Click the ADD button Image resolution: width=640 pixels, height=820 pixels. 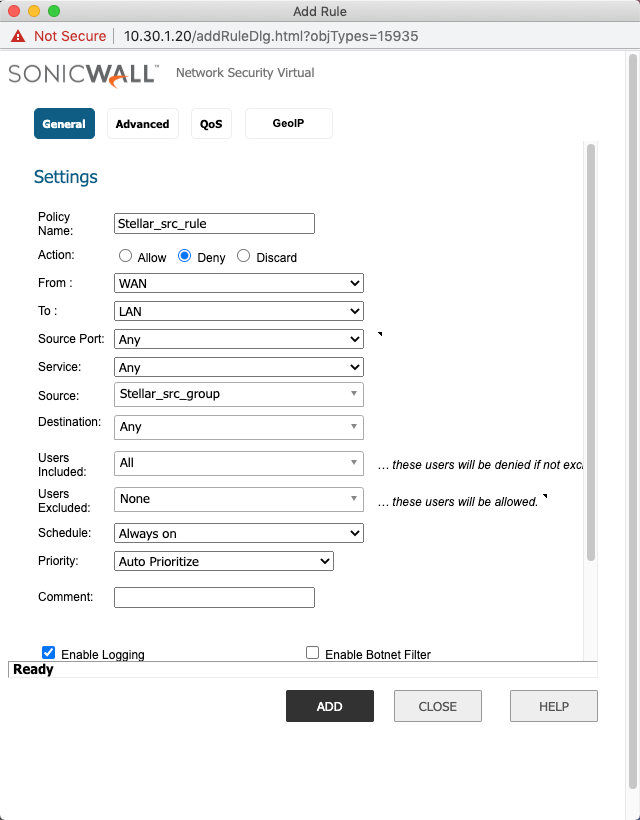[330, 706]
